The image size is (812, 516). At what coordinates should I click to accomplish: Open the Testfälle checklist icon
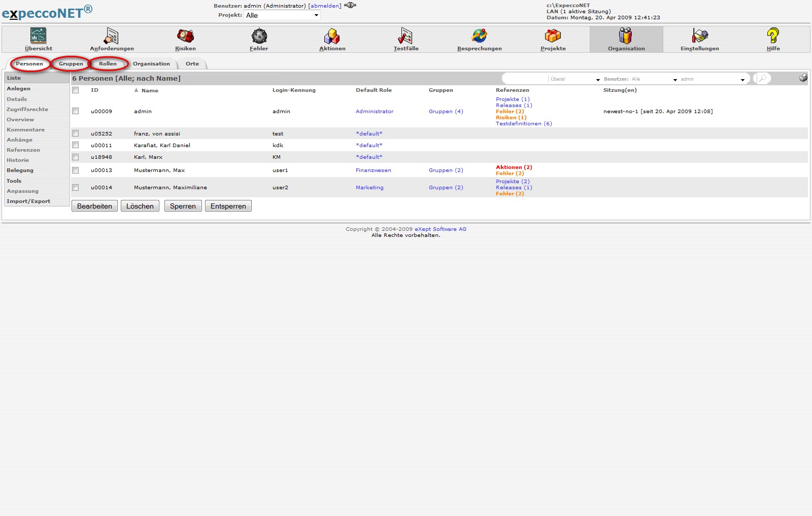(x=405, y=36)
